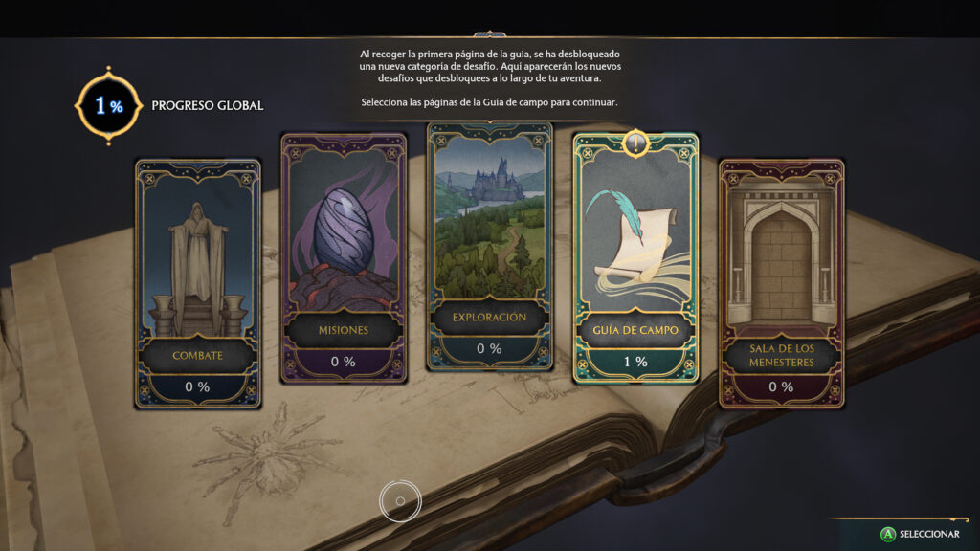The height and width of the screenshot is (551, 980).
Task: Click the 1 % progress on Guía de Campo
Action: (x=635, y=362)
